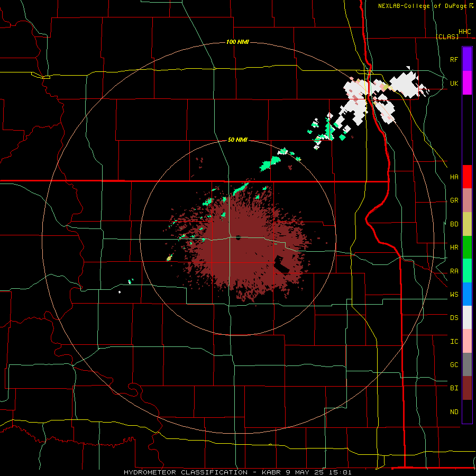Click the 'BI' legend label
Screen dimensions: 476x476
tap(454, 388)
